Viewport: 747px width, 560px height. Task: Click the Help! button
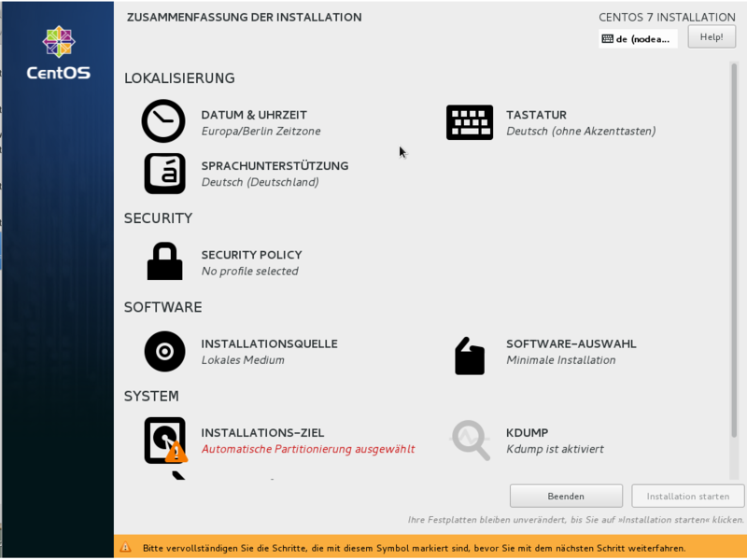pyautogui.click(x=712, y=36)
